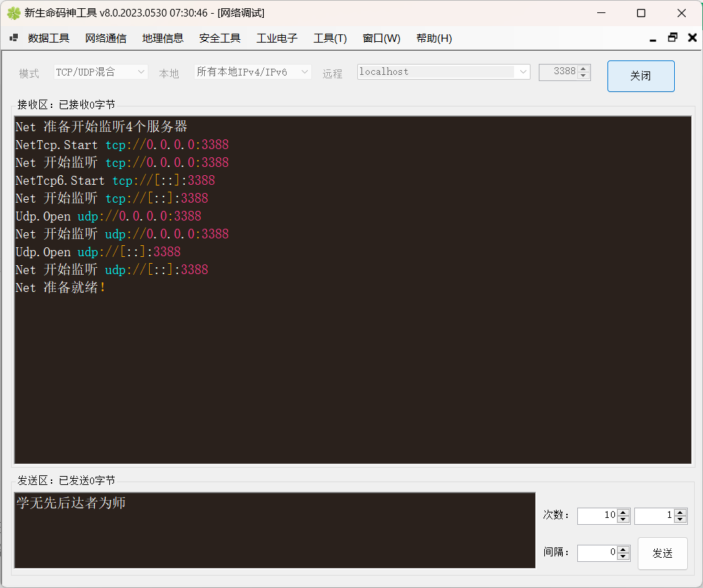Image resolution: width=703 pixels, height=588 pixels.
Task: Click the 模式 label
Action: point(29,73)
